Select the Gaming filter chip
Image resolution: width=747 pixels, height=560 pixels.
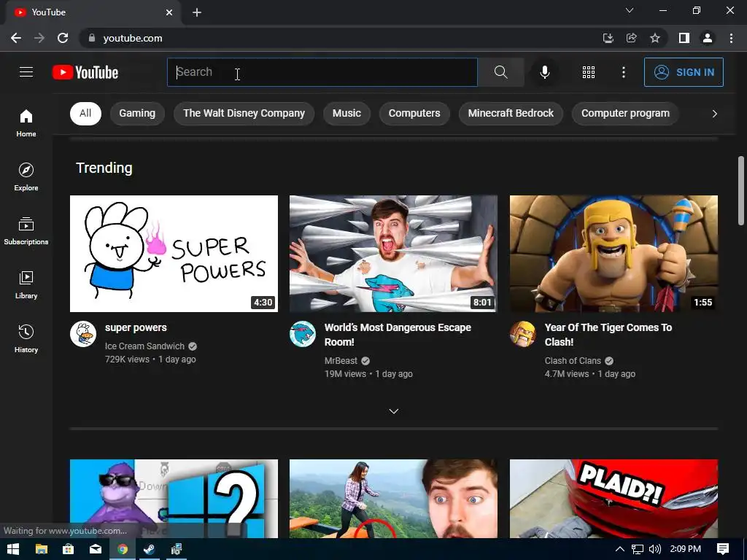pos(137,113)
